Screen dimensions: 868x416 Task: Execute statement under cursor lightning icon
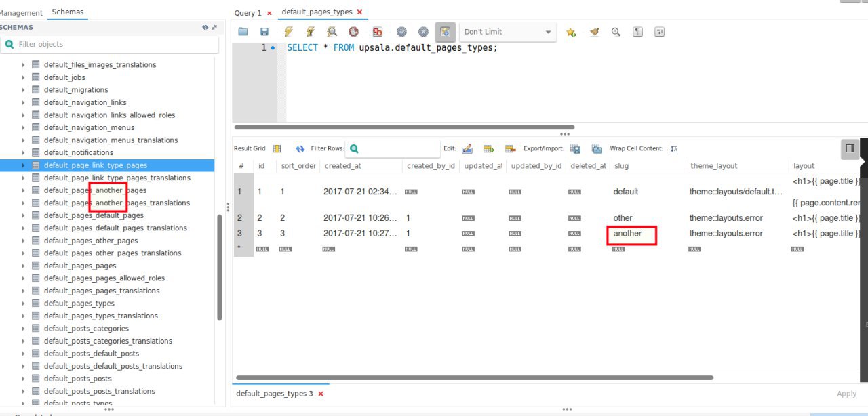(x=310, y=32)
